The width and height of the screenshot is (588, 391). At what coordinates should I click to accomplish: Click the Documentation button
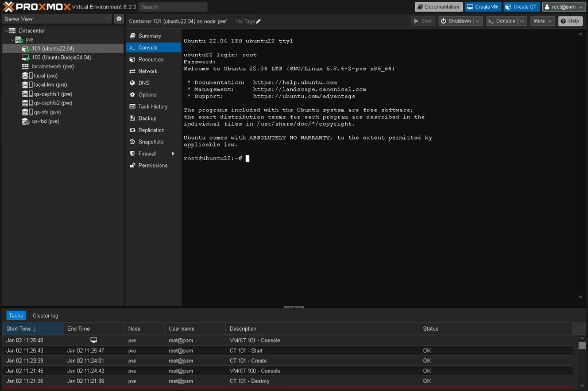[x=439, y=7]
